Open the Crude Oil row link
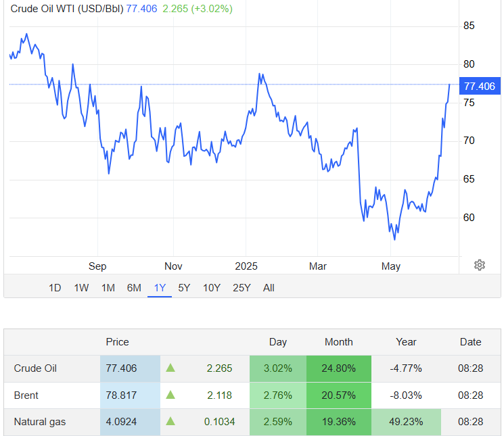The image size is (504, 436). [35, 368]
